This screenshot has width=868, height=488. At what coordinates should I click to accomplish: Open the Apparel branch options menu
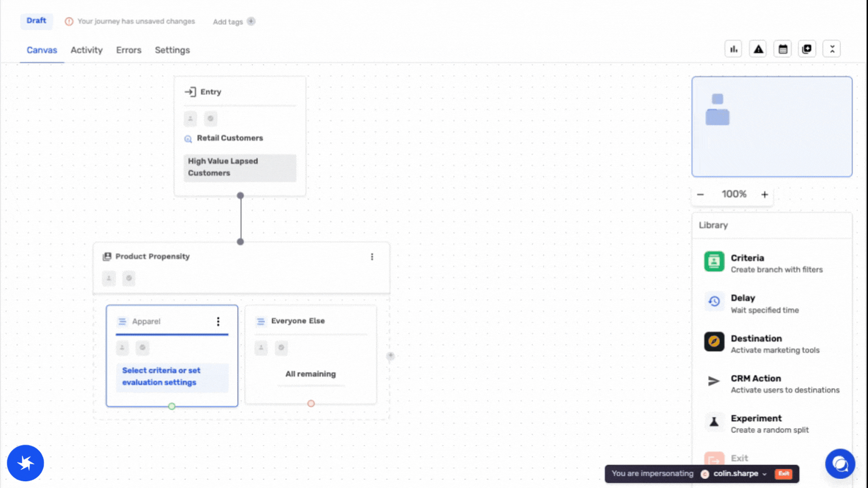click(x=218, y=321)
